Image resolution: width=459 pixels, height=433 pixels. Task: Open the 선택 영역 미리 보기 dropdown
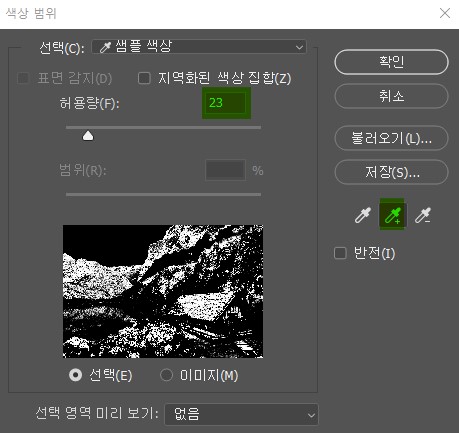[x=241, y=415]
